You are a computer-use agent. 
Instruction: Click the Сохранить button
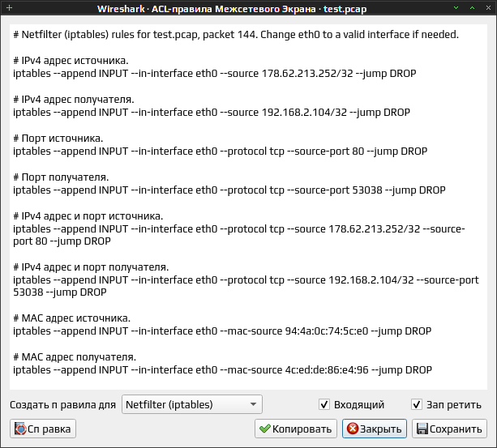click(x=449, y=429)
